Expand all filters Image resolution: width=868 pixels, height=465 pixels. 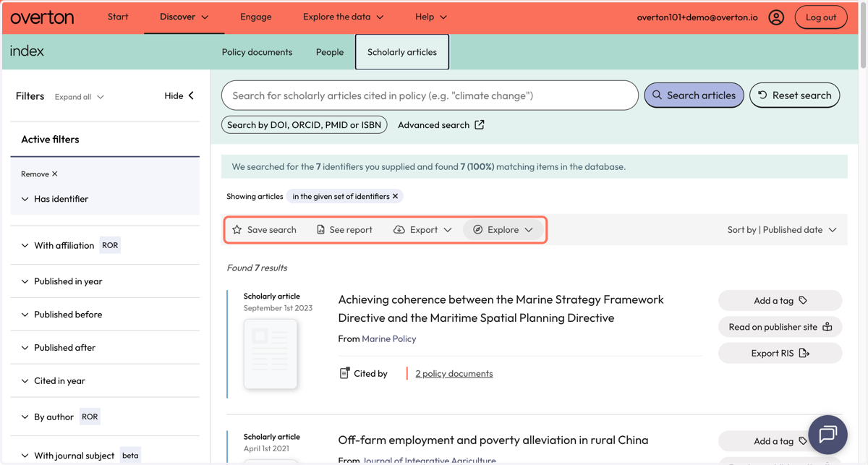79,96
